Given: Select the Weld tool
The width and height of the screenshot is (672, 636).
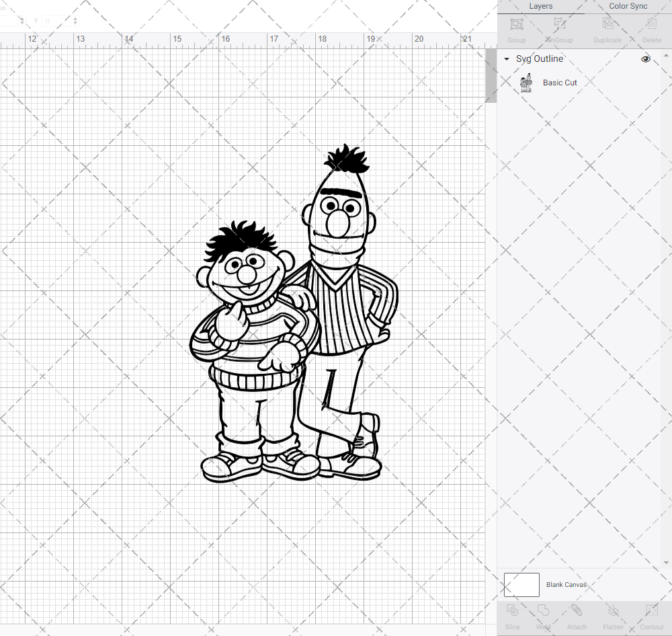Looking at the screenshot, I should (542, 615).
